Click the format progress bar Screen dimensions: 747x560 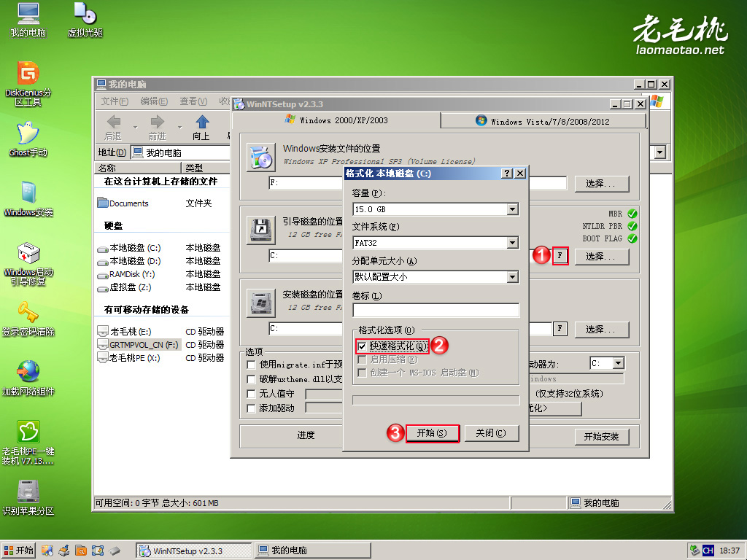click(x=436, y=400)
